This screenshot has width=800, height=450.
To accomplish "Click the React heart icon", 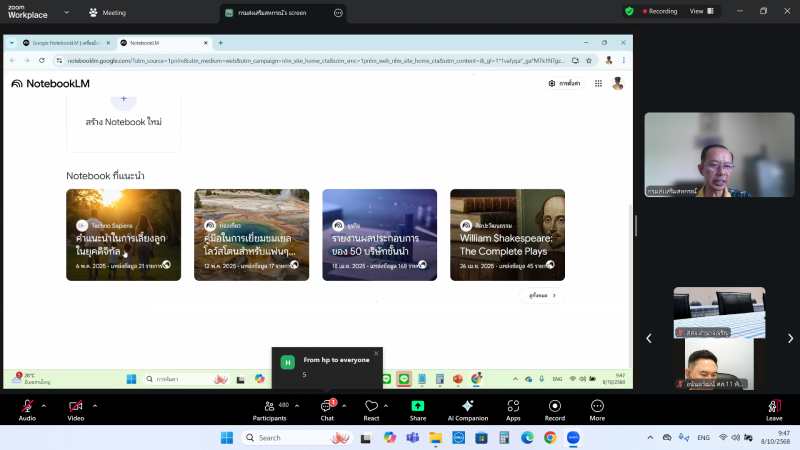I will 371,406.
